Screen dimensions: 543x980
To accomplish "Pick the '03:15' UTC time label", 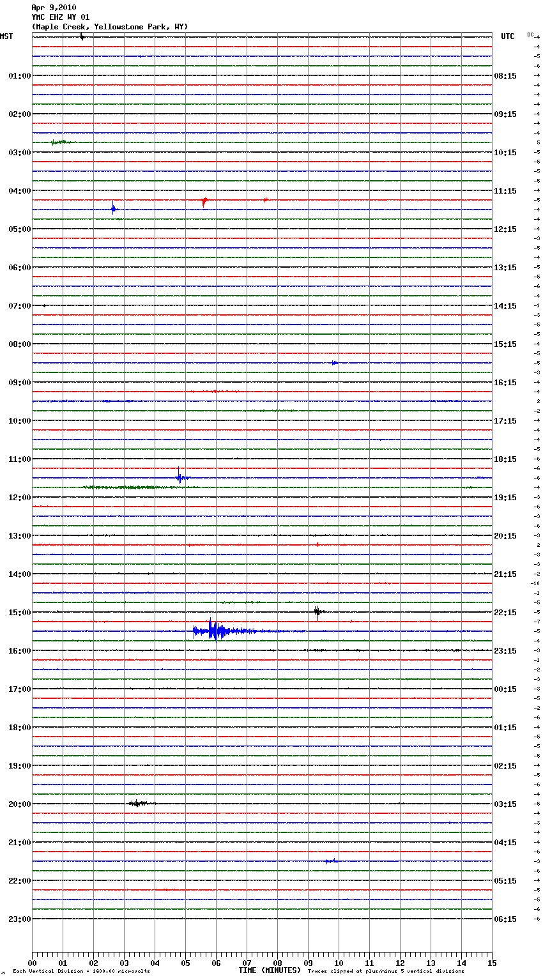I will [505, 804].
